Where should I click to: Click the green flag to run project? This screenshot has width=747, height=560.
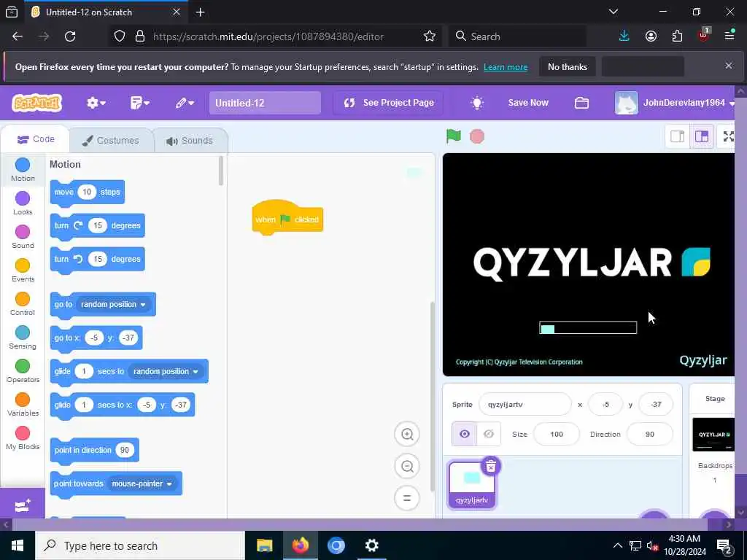click(x=453, y=136)
